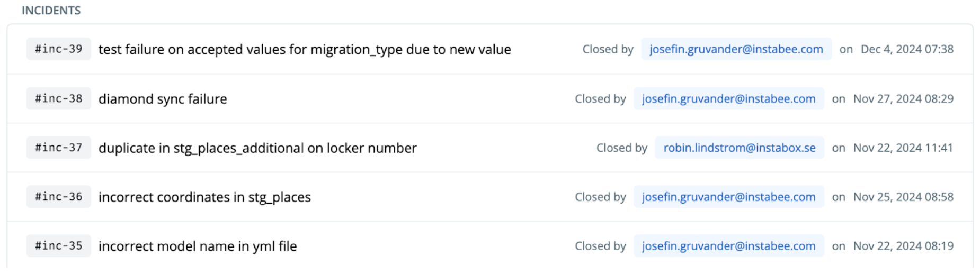Select josefin.gruvander email on #inc-35 row
Screen dimensions: 980x274
pos(729,246)
